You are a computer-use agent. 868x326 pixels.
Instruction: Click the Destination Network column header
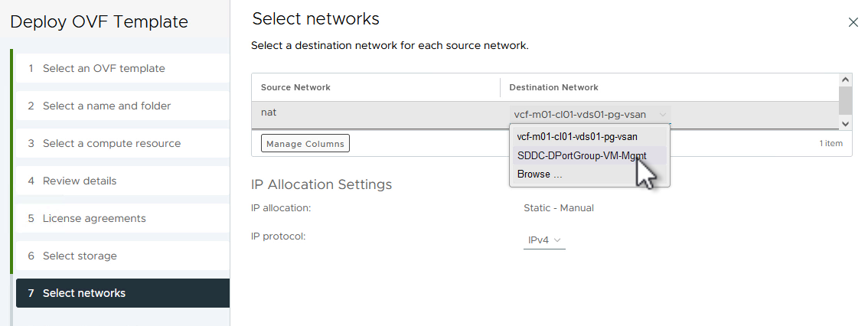pos(553,87)
